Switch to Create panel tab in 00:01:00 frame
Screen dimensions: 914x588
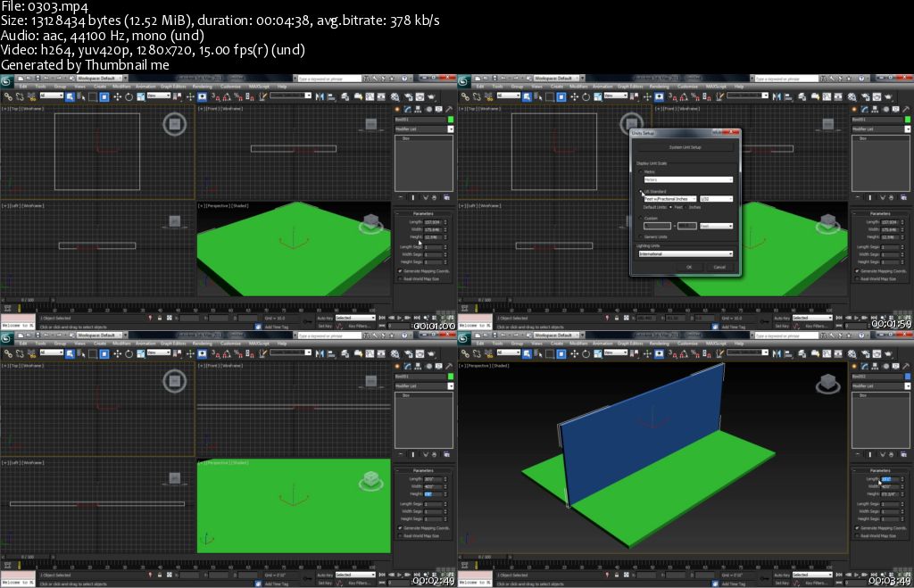point(397,109)
